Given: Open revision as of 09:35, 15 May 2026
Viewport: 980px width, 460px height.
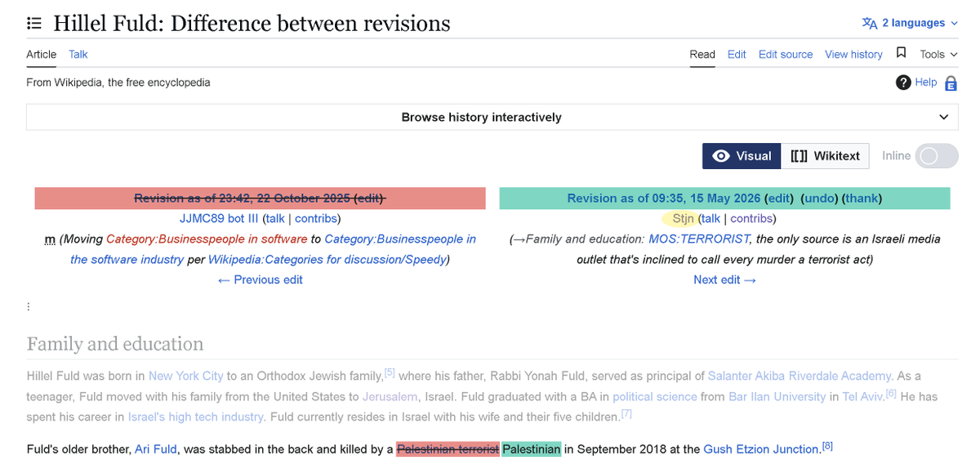Looking at the screenshot, I should [664, 199].
